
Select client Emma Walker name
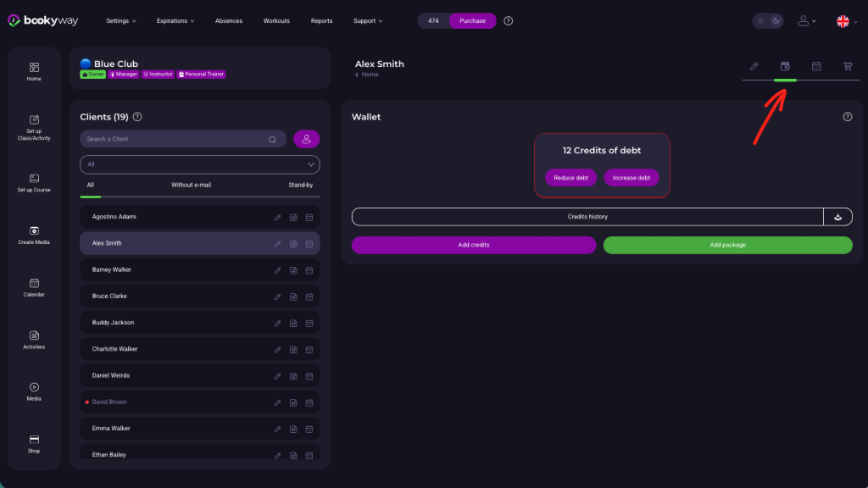pyautogui.click(x=111, y=428)
